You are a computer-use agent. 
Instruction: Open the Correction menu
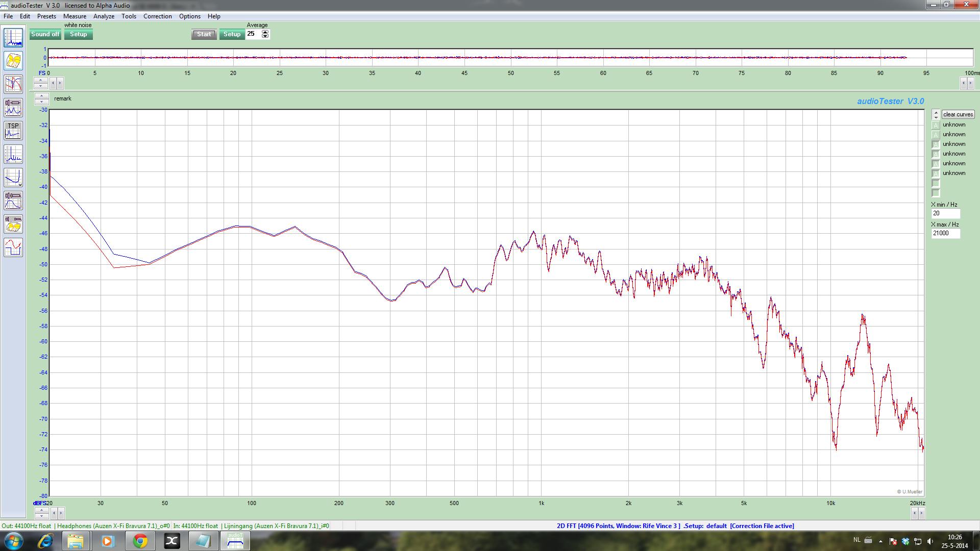click(157, 16)
